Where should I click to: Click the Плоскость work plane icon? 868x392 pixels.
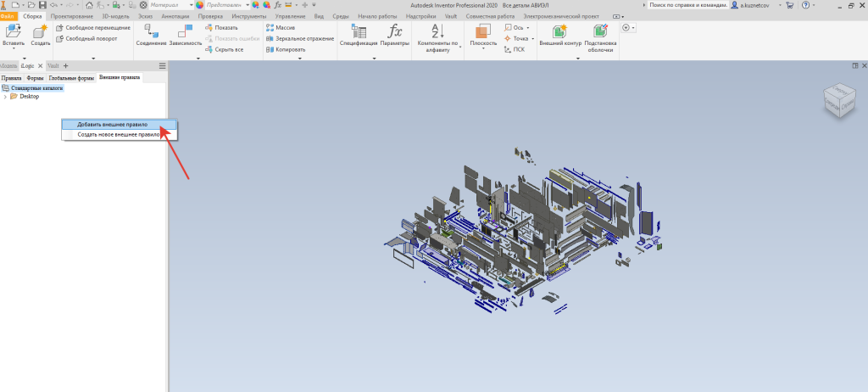pyautogui.click(x=482, y=31)
